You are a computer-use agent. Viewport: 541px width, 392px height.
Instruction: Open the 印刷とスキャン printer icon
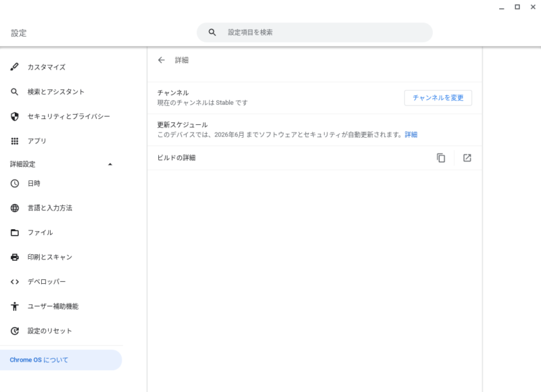14,258
